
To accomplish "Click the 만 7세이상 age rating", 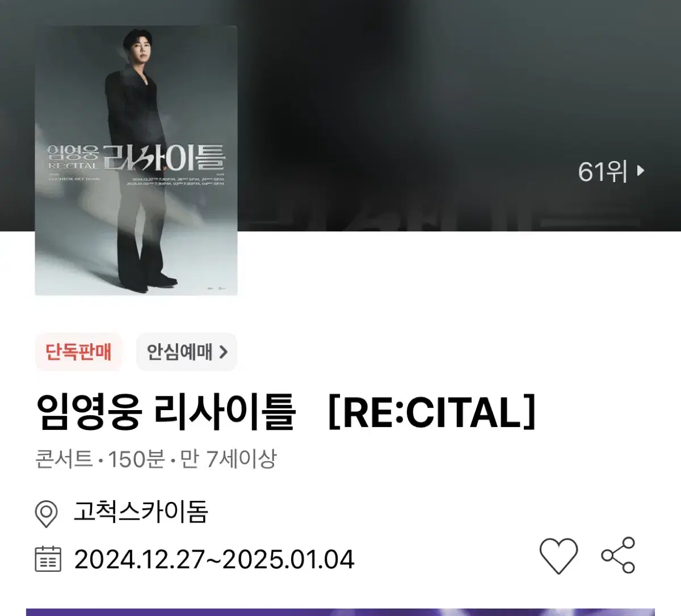I will [x=228, y=458].
